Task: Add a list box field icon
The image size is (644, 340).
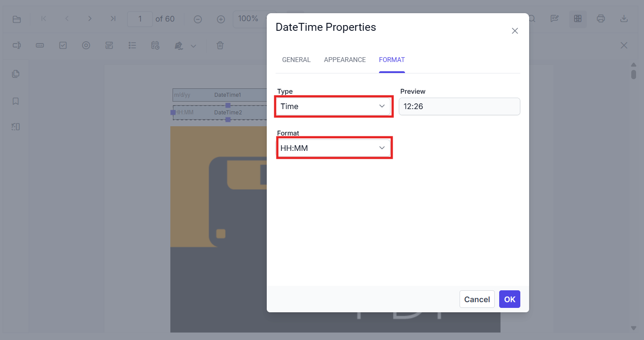Action: [132, 45]
